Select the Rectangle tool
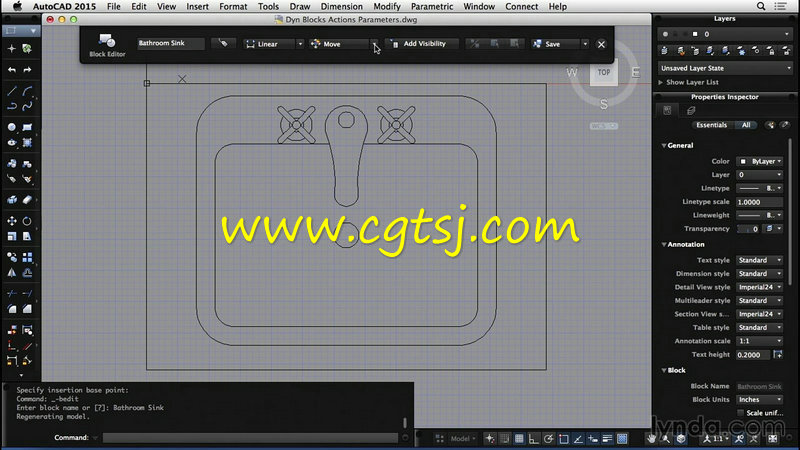 coord(28,127)
